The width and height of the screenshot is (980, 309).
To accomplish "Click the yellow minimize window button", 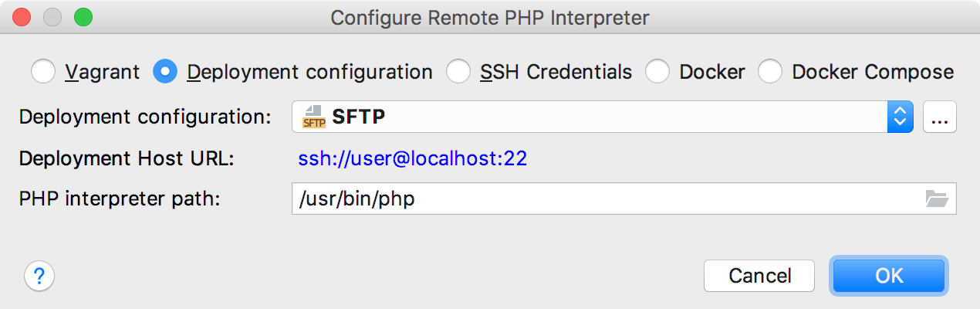I will 52,17.
